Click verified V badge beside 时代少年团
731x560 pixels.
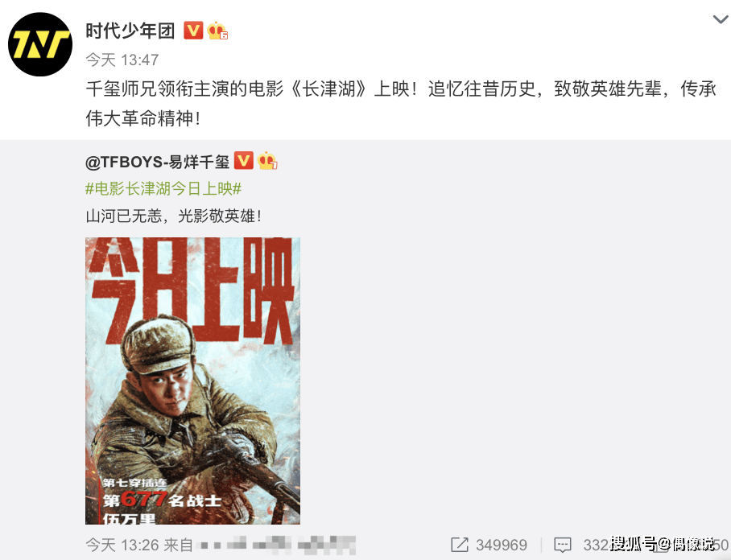(193, 31)
